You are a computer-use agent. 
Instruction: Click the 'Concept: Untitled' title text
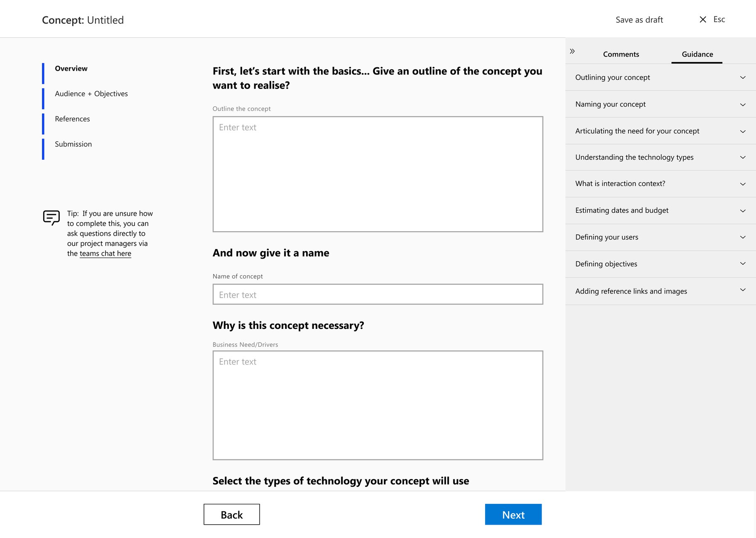pos(83,20)
